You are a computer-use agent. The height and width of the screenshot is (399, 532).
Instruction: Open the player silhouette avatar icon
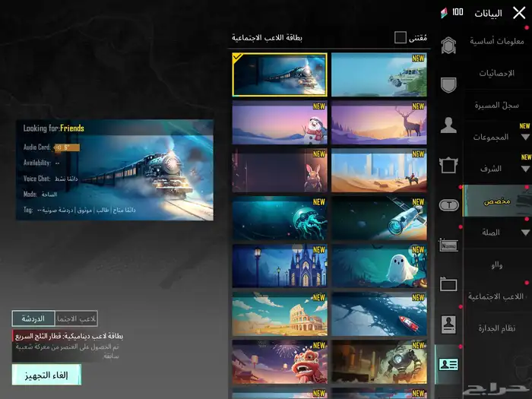tap(448, 125)
